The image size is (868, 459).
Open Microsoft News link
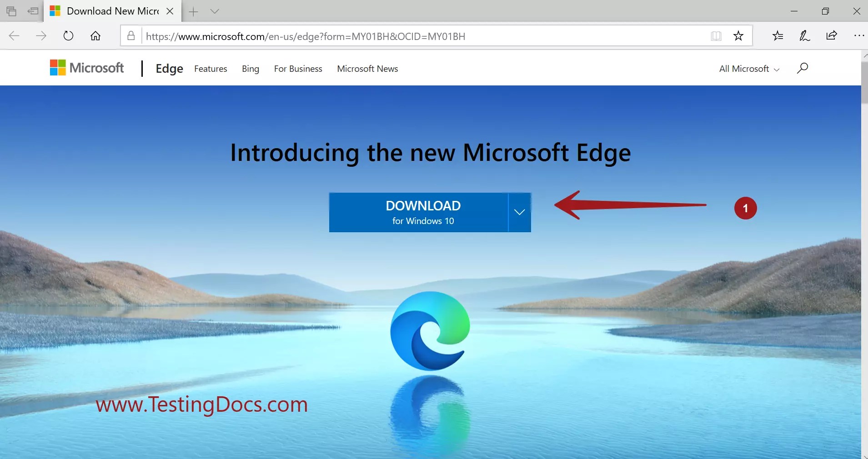tap(367, 69)
